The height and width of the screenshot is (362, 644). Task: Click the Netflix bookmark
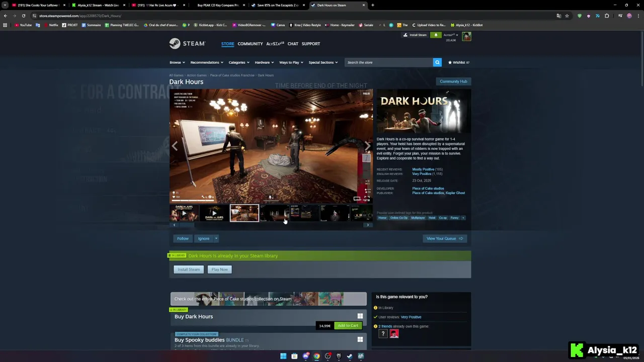click(51, 25)
